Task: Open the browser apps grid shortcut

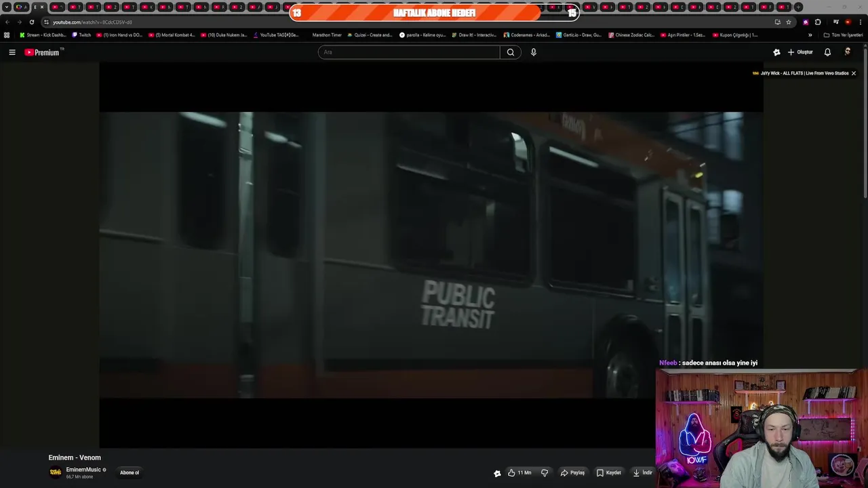Action: pos(7,35)
